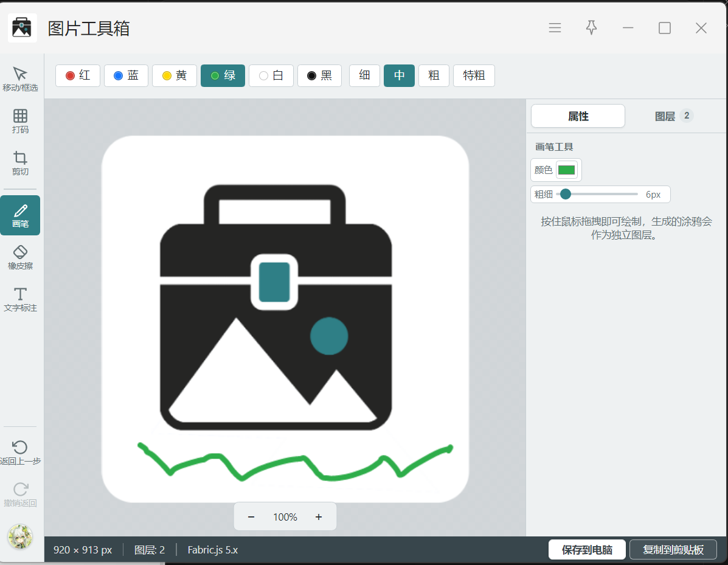The height and width of the screenshot is (565, 728).
Task: Choose the 剪切 crop tool
Action: point(20,163)
